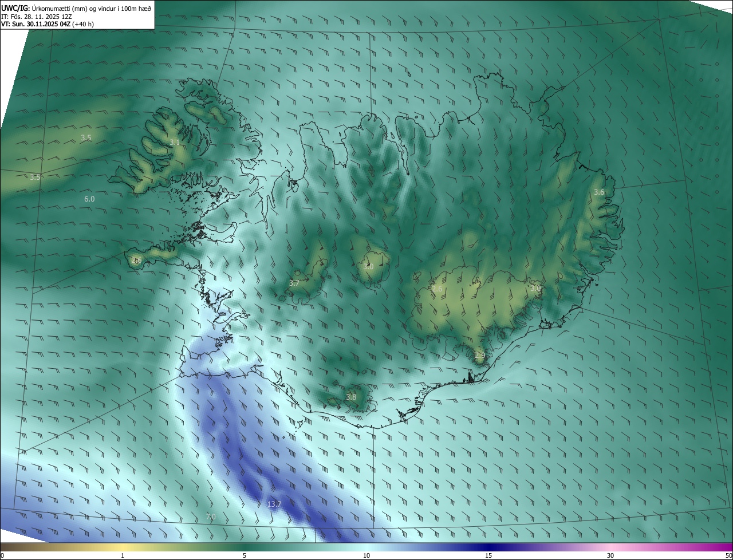The image size is (733, 560).
Task: Click the 7.0 value label offshore southwest
Action: pyautogui.click(x=211, y=516)
